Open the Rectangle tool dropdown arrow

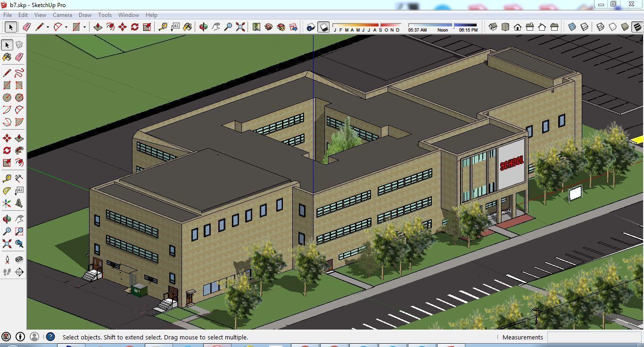[84, 27]
